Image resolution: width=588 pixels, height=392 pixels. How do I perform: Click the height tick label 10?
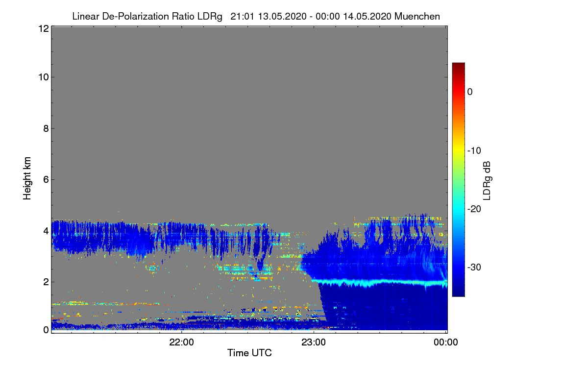(x=43, y=77)
